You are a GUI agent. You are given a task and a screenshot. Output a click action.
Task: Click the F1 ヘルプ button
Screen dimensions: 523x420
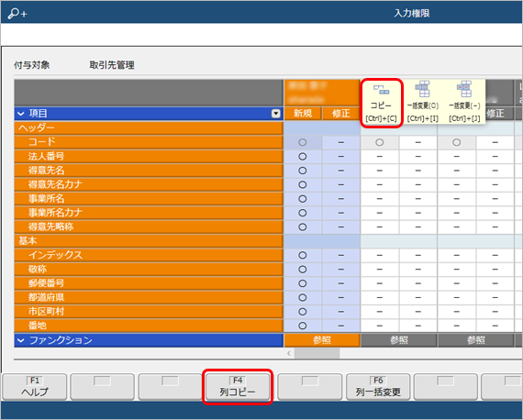pos(35,387)
